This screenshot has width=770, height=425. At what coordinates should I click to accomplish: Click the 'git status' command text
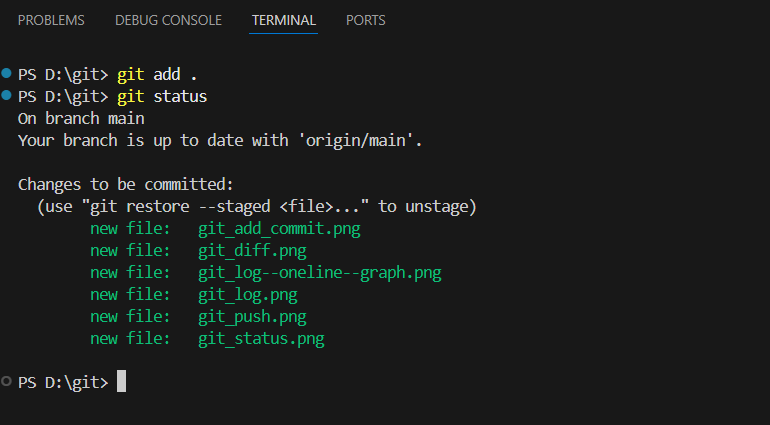coord(162,96)
